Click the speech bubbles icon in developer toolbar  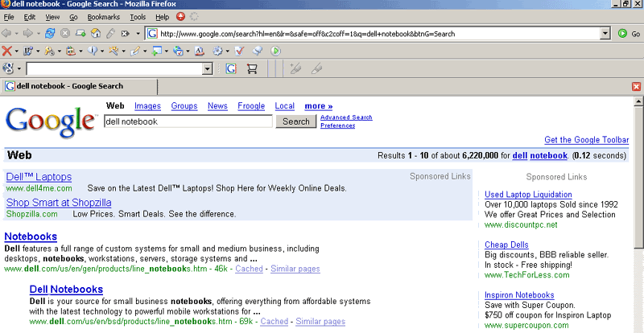(257, 51)
